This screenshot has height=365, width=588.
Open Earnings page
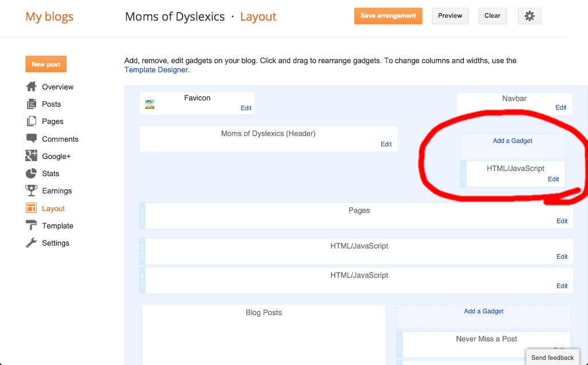coord(57,191)
